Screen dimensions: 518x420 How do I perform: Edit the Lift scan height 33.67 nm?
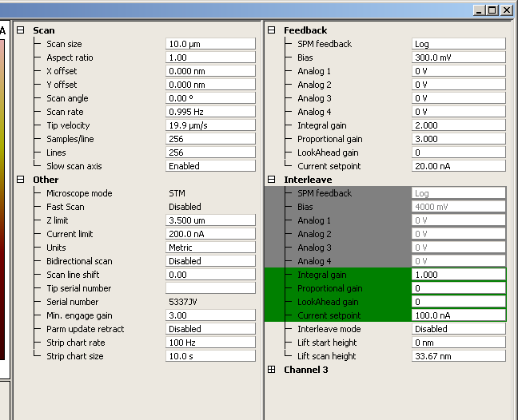pyautogui.click(x=459, y=355)
